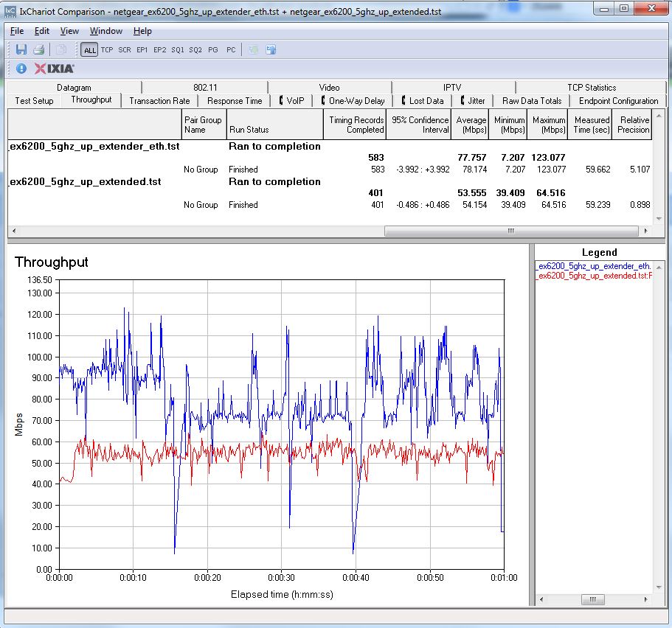Viewport: 672px width, 628px height.
Task: Switch to the VoIP tab
Action: 291,101
